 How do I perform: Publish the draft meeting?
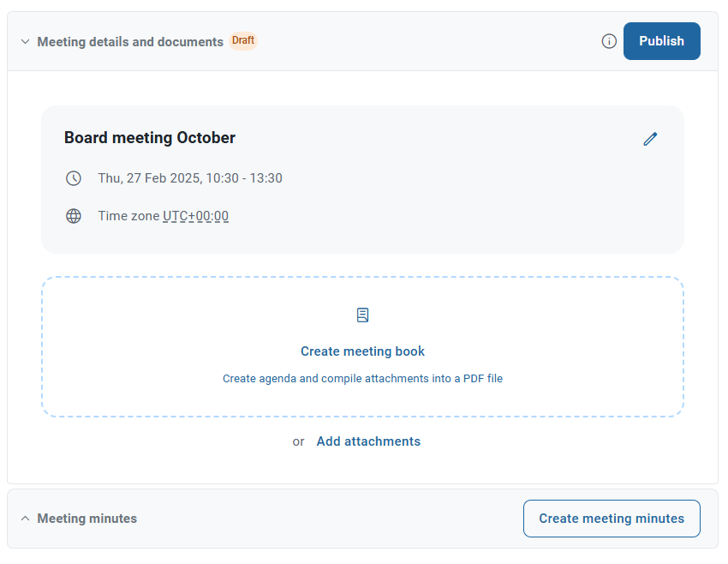pos(661,41)
